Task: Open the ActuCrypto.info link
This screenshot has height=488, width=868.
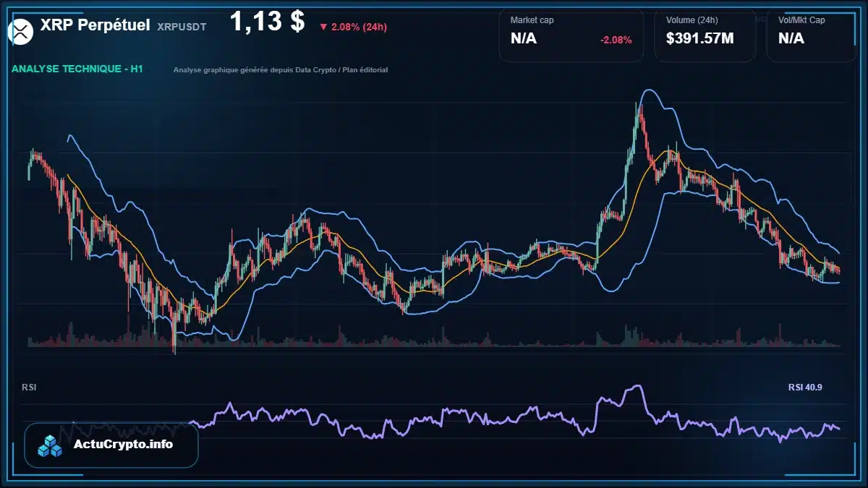Action: [x=111, y=445]
